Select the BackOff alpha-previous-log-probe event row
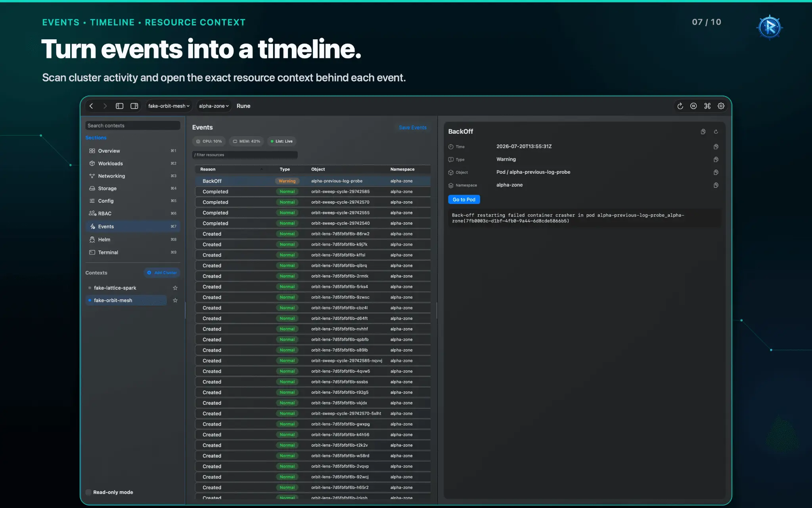 point(313,181)
